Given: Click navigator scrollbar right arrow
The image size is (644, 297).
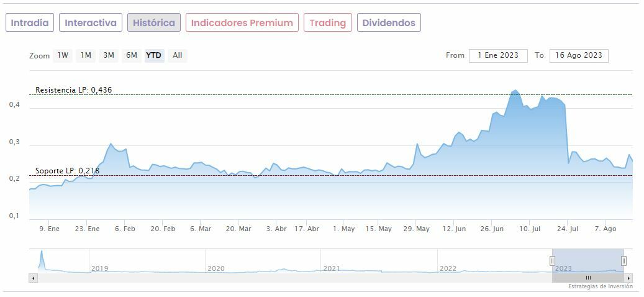Looking at the screenshot, I should (628, 278).
